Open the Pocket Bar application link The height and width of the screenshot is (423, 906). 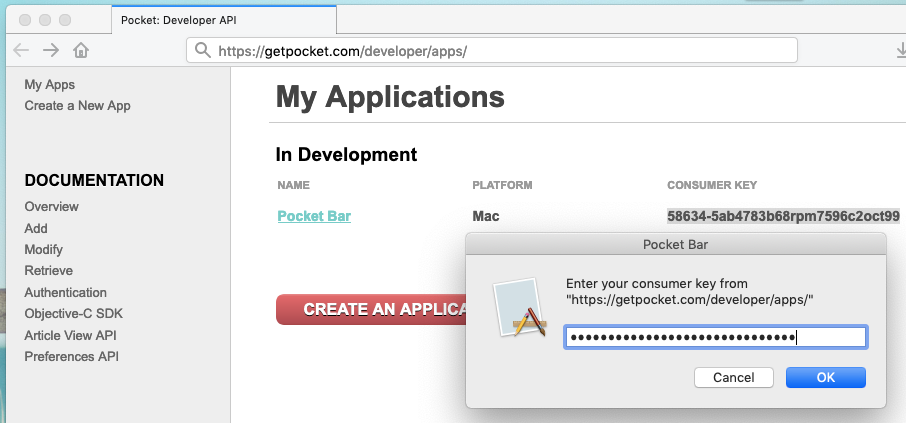[x=314, y=216]
